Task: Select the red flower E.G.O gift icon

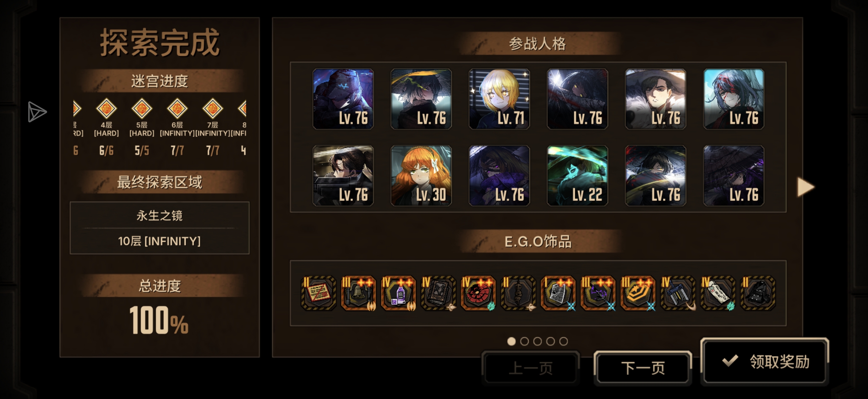Action: 478,293
